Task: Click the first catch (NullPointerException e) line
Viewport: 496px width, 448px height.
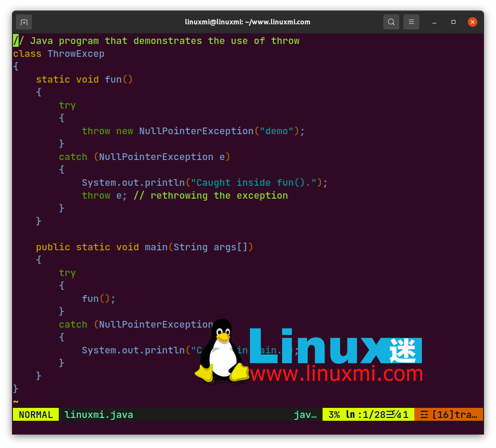Action: 145,157
